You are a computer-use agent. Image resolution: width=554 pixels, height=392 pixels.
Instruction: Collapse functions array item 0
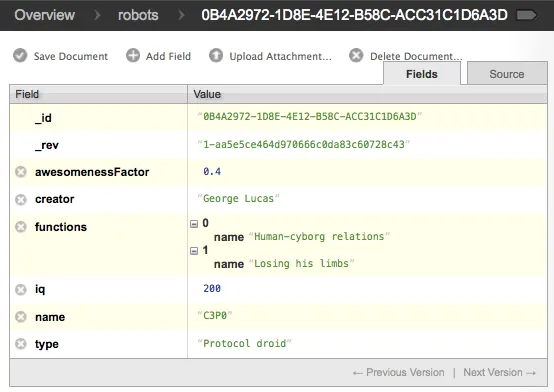[194, 224]
